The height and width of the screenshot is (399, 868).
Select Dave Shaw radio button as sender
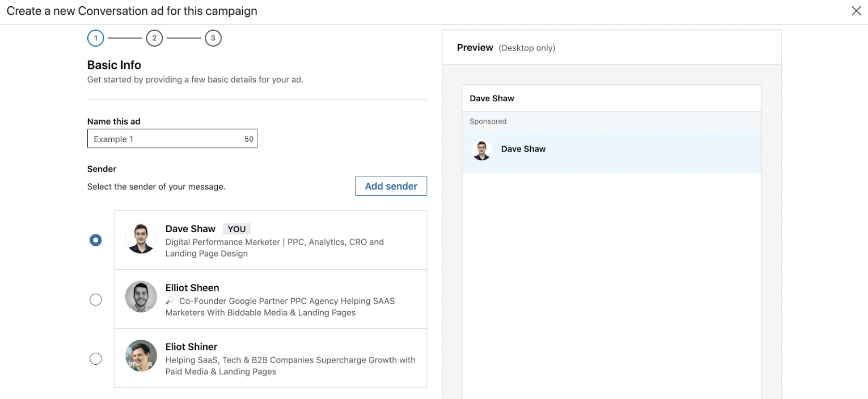96,240
